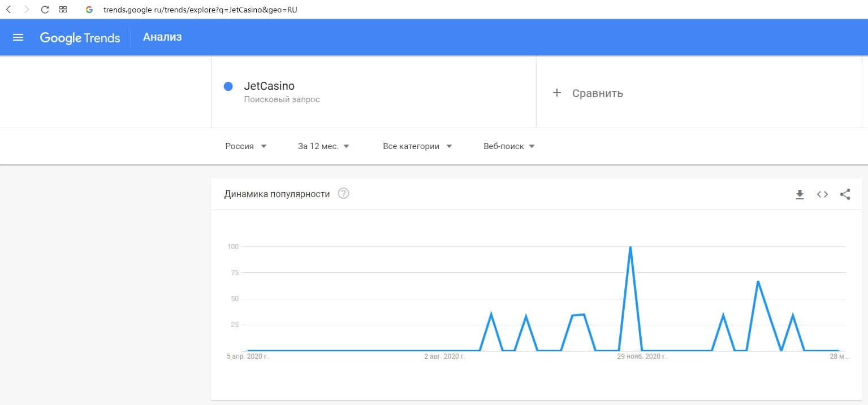Open the Веб-поиск search type dropdown
This screenshot has height=405, width=868.
point(509,146)
